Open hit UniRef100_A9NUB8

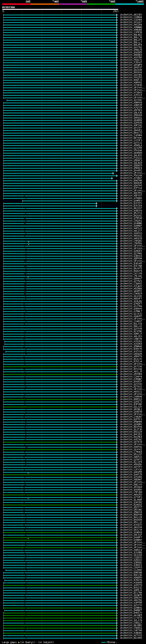[x=131, y=30]
